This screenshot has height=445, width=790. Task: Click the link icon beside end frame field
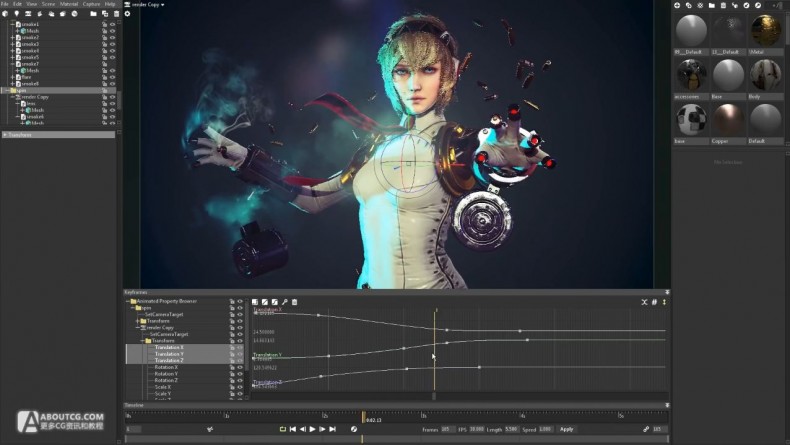pos(645,429)
